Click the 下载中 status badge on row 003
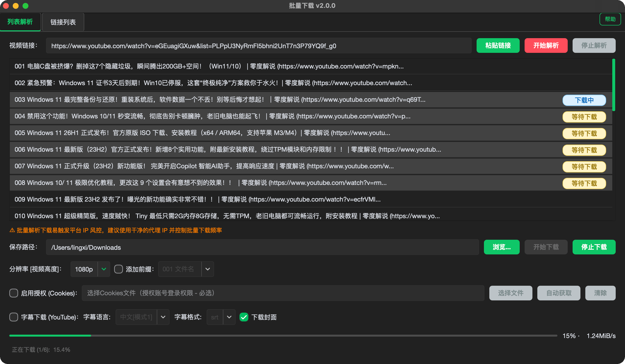The image size is (625, 364). click(584, 100)
